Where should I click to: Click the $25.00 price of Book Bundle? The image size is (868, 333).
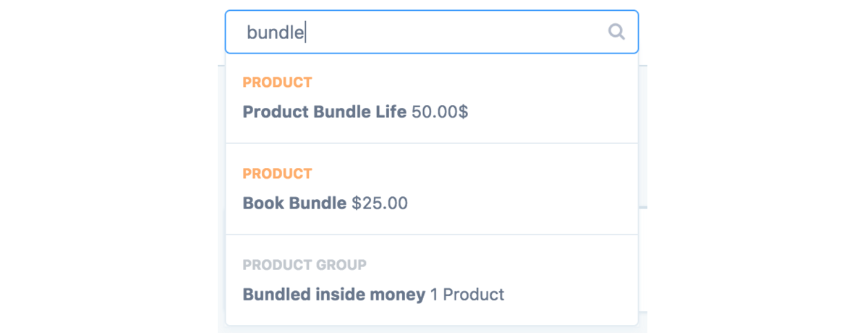click(x=380, y=203)
